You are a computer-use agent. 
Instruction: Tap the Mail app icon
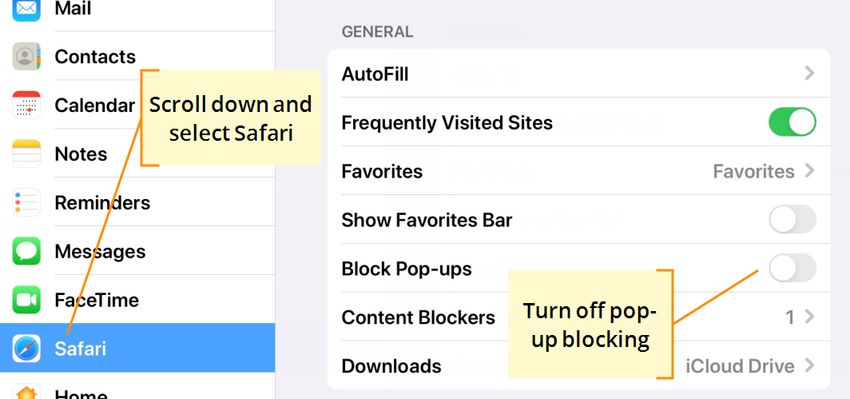point(27,9)
